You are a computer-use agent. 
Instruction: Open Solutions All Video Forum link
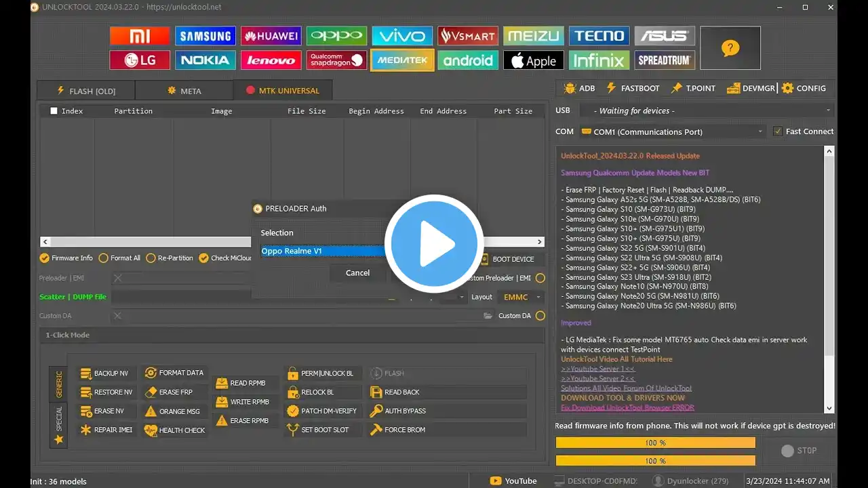pyautogui.click(x=627, y=388)
